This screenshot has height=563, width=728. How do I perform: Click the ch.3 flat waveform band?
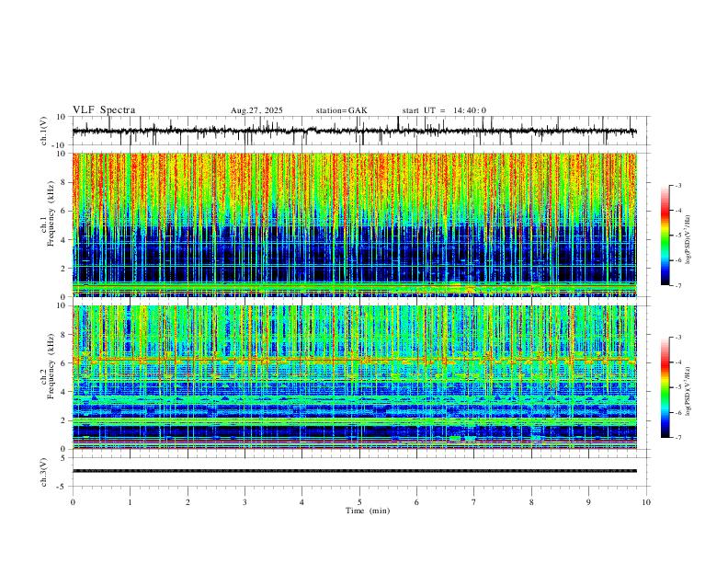pos(354,471)
